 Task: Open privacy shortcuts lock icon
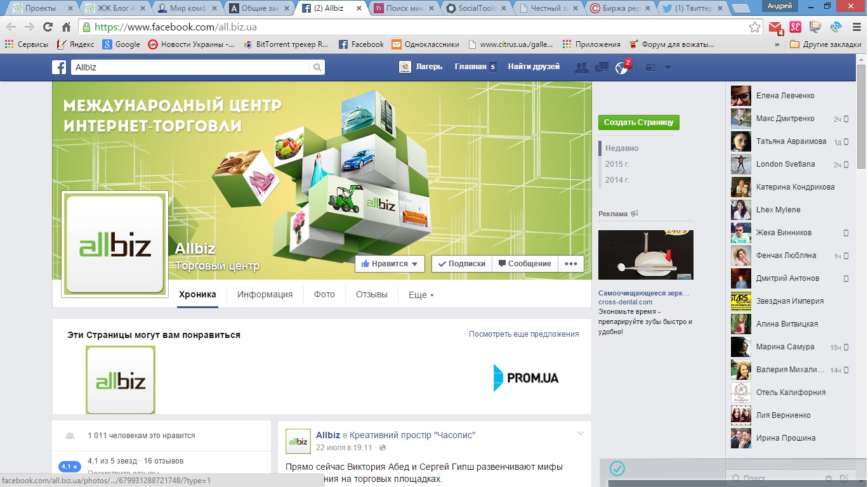pos(650,67)
